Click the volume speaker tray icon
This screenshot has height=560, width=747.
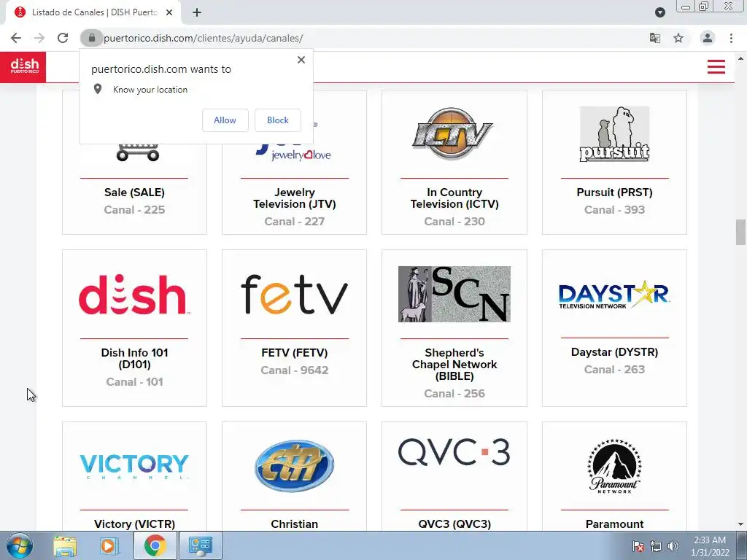[x=673, y=546]
